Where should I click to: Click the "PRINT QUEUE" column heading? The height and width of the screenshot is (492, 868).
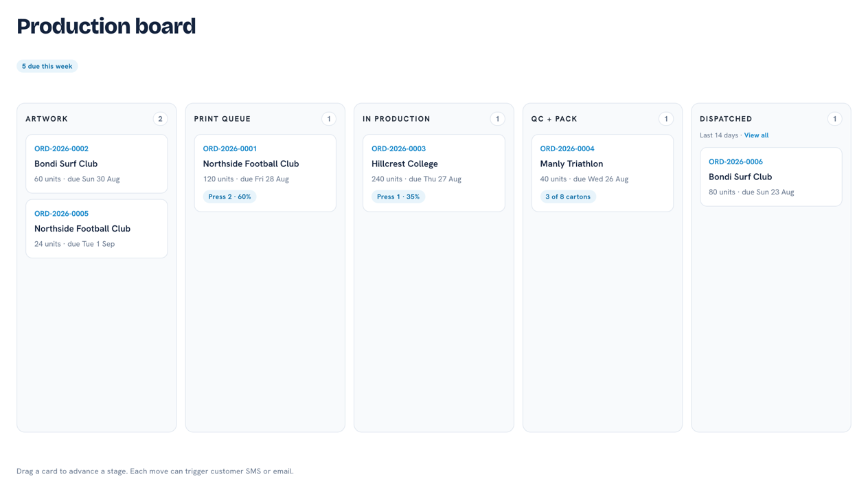click(x=222, y=119)
